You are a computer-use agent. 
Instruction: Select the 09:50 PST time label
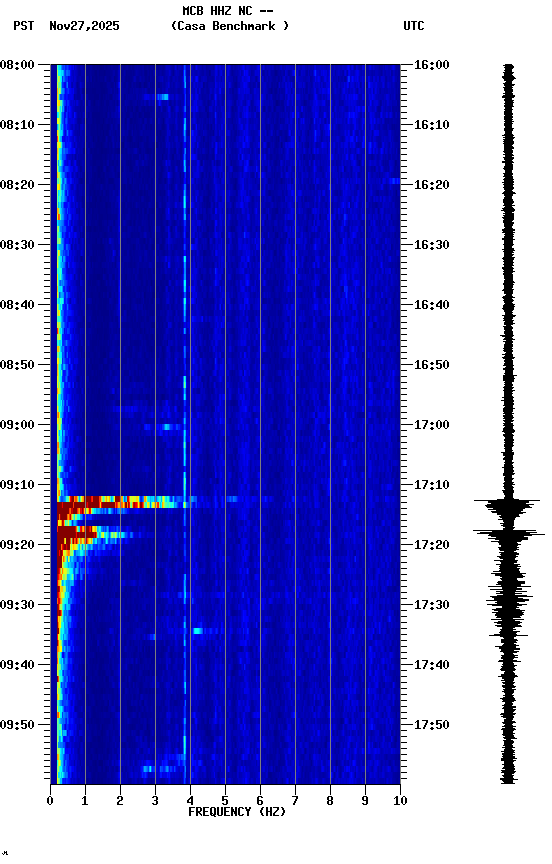(x=17, y=725)
